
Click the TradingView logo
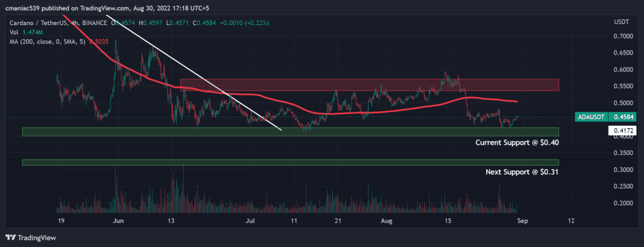coord(31,237)
